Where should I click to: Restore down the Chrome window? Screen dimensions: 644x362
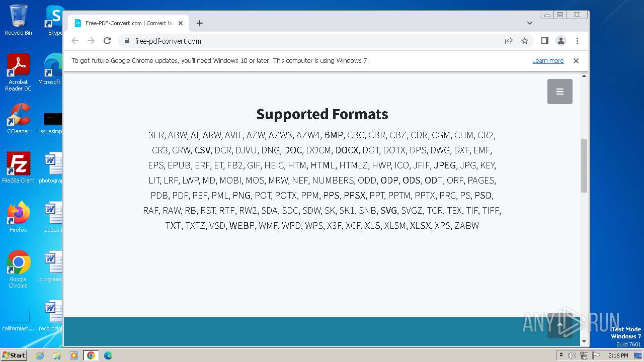point(560,15)
